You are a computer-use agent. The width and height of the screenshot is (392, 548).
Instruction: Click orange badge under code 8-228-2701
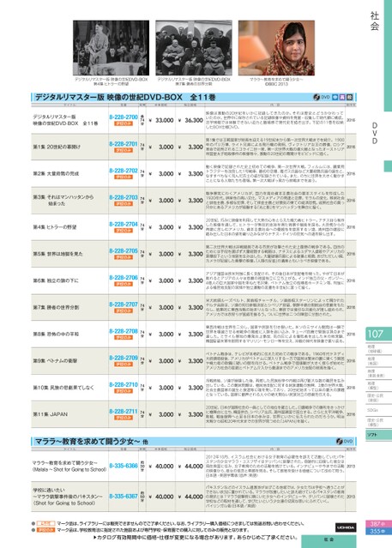124,150
